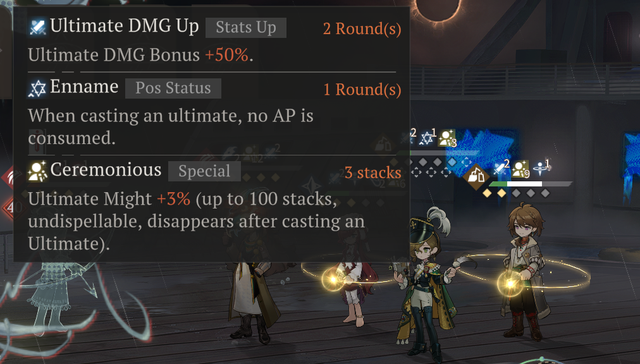The image size is (640, 364).
Task: Click the 3 stacks counter text
Action: [372, 173]
